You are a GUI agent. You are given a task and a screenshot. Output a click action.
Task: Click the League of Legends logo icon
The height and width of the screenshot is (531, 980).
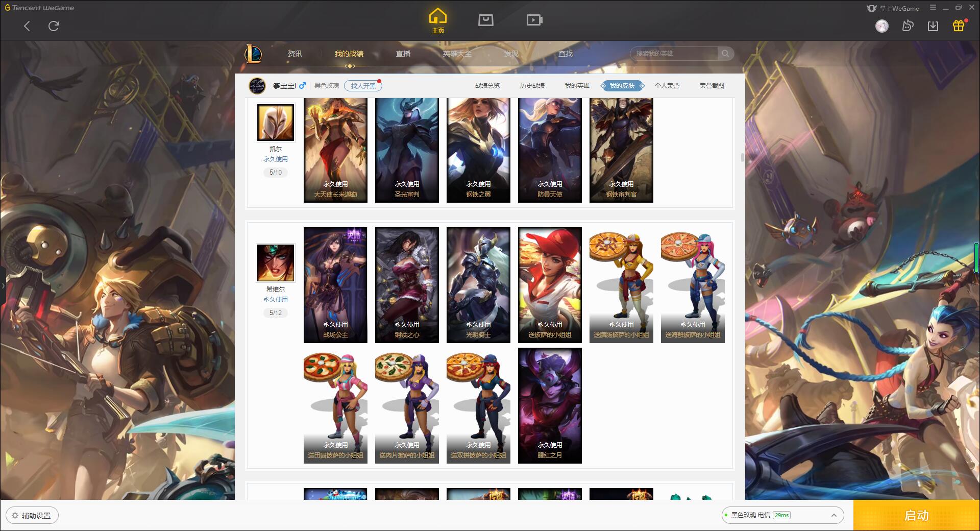click(x=253, y=54)
